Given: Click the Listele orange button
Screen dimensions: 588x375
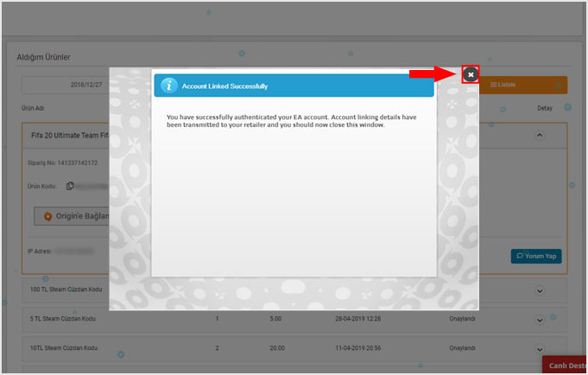Looking at the screenshot, I should 527,85.
